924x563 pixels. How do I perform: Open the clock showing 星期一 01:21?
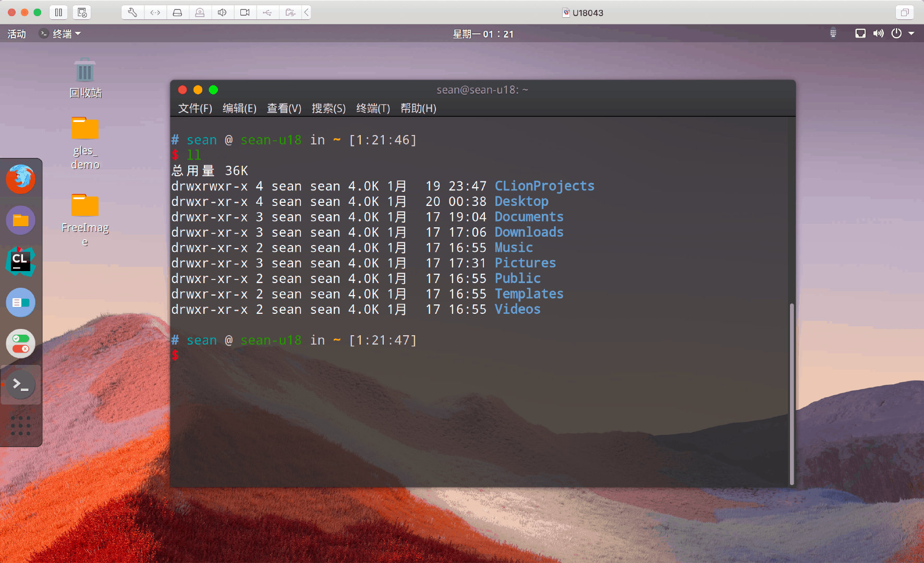[483, 34]
